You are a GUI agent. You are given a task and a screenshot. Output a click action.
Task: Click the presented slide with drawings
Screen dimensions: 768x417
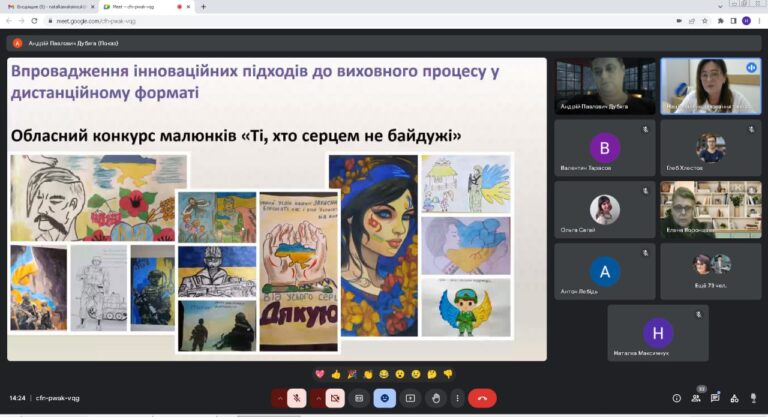click(x=277, y=209)
